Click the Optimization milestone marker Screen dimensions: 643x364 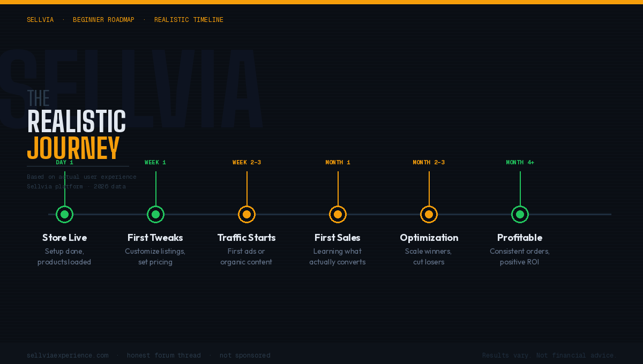click(429, 214)
